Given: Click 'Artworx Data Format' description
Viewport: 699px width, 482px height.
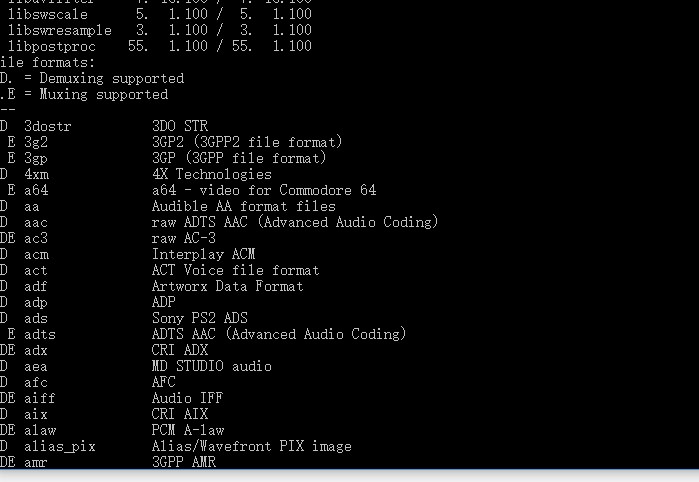Looking at the screenshot, I should 227,286.
